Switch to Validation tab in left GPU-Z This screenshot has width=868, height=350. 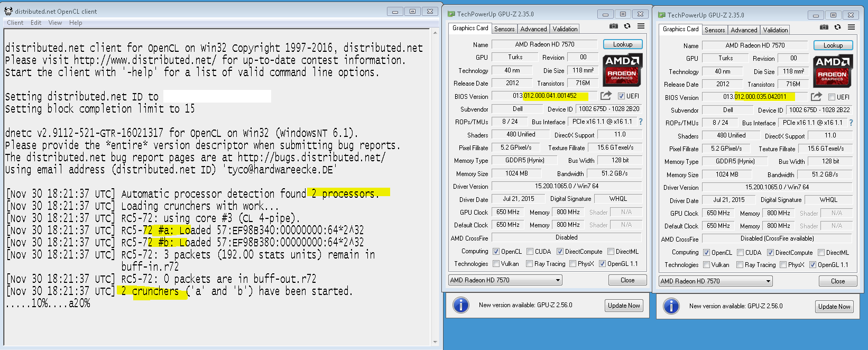[565, 29]
